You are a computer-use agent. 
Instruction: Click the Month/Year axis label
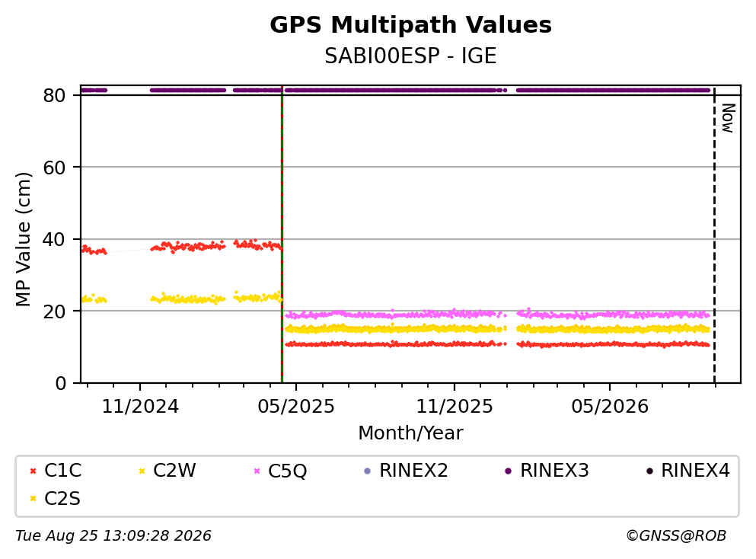[411, 433]
